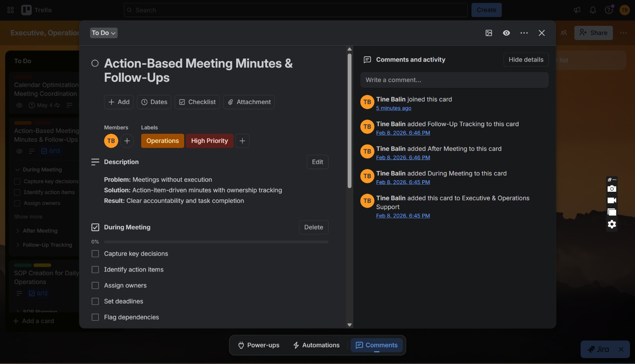Check Flag dependencies
The width and height of the screenshot is (635, 364).
(95, 317)
